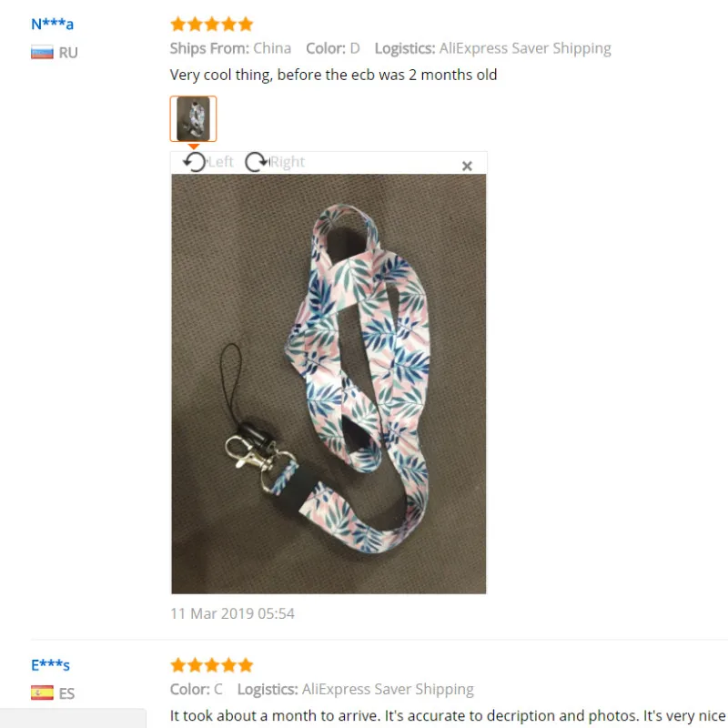Open reviewer E***s's profile

pos(50,665)
